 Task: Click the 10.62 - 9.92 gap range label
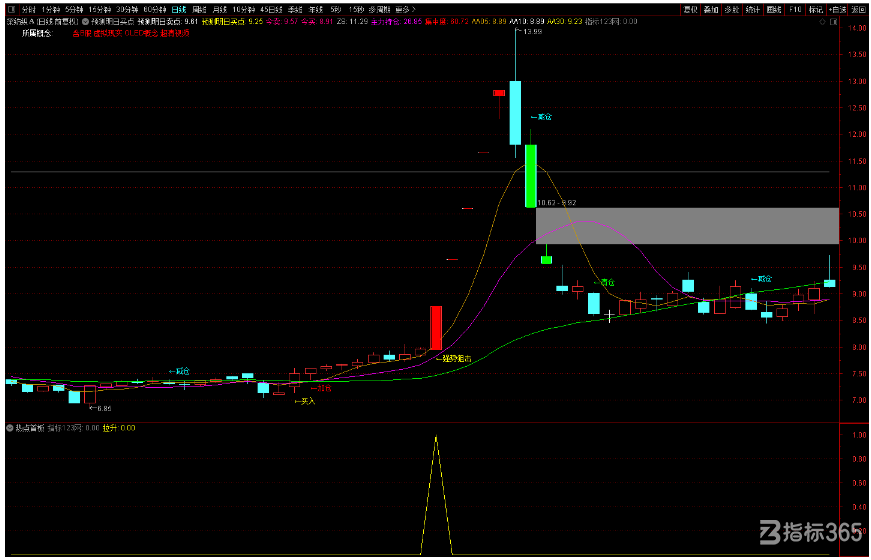pyautogui.click(x=557, y=203)
